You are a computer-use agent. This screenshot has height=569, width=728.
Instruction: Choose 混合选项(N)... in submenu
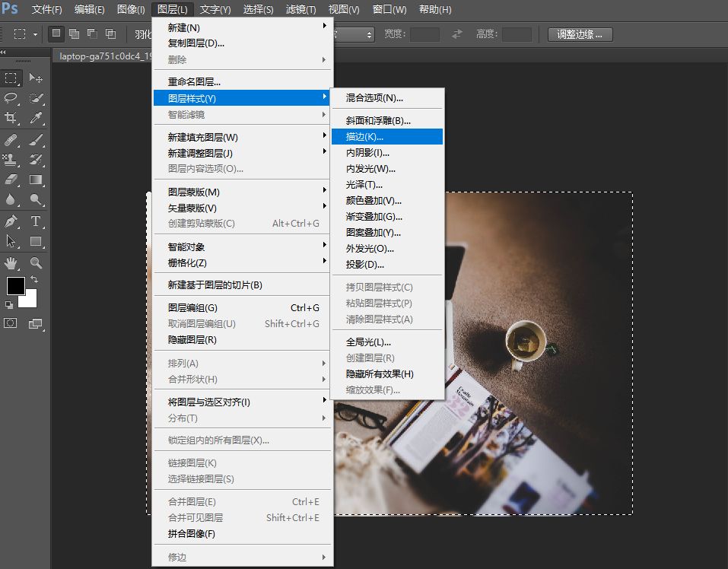click(387, 97)
